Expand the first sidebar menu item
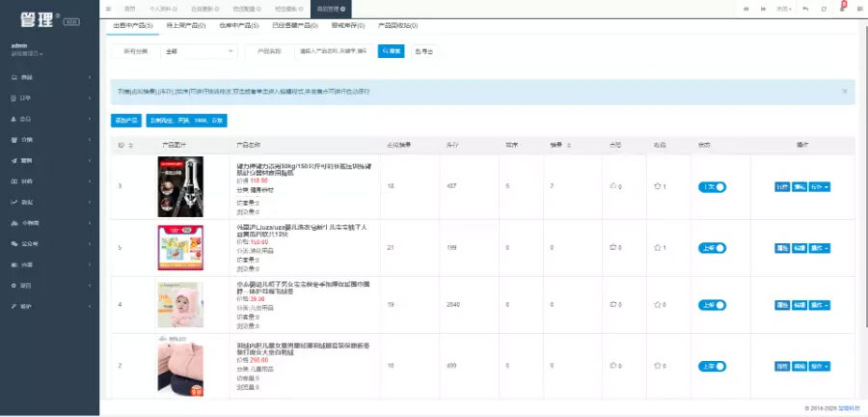The width and height of the screenshot is (868, 417). (48, 76)
